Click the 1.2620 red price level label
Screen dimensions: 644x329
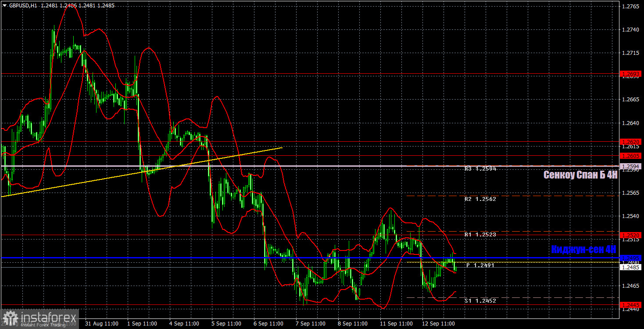click(x=632, y=142)
